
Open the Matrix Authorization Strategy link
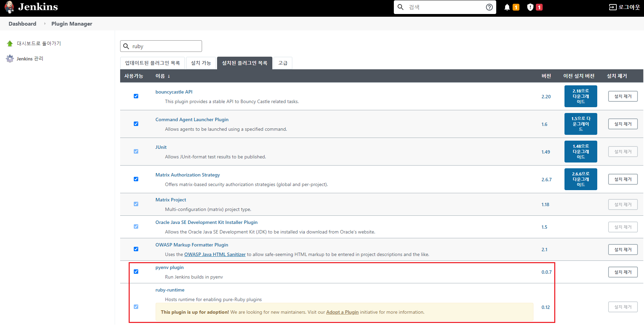point(187,175)
